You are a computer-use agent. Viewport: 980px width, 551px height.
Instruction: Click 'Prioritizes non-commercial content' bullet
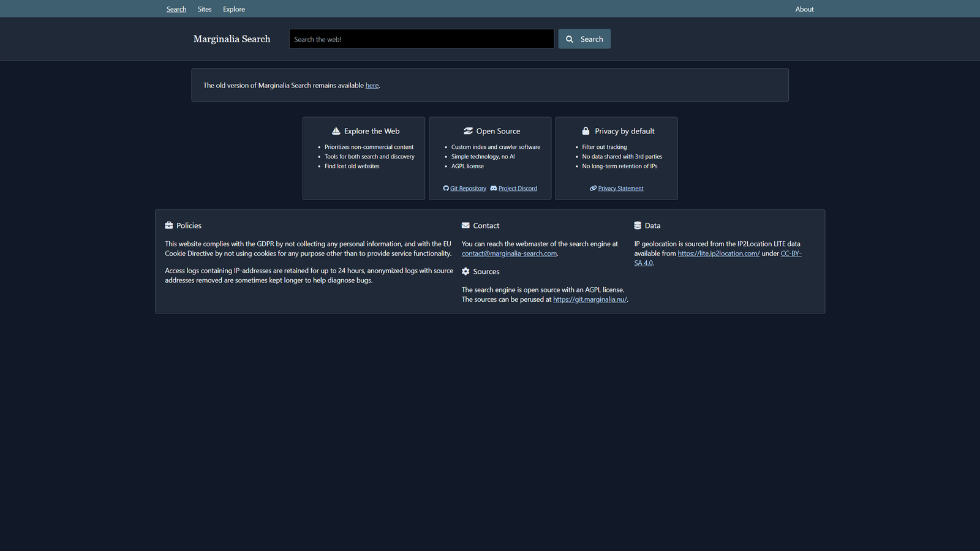[x=369, y=147]
